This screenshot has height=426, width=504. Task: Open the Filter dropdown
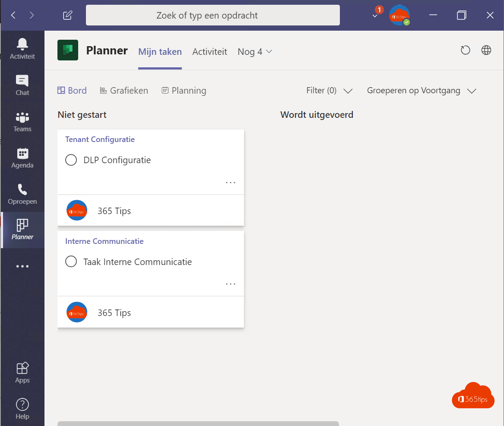[x=330, y=90]
